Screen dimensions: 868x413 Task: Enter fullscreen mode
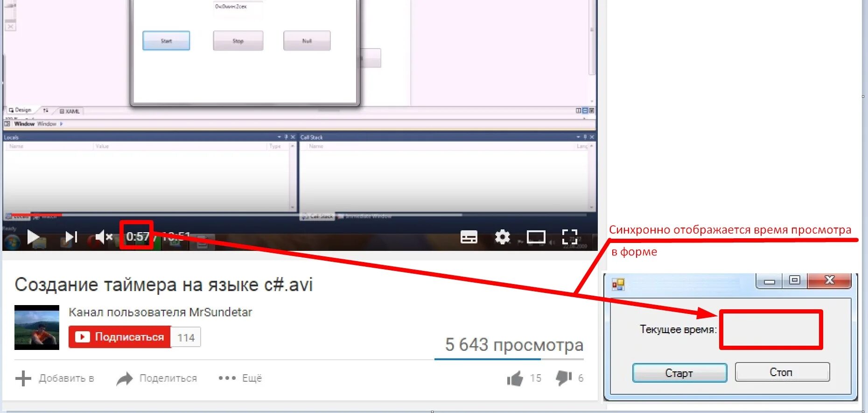click(570, 237)
